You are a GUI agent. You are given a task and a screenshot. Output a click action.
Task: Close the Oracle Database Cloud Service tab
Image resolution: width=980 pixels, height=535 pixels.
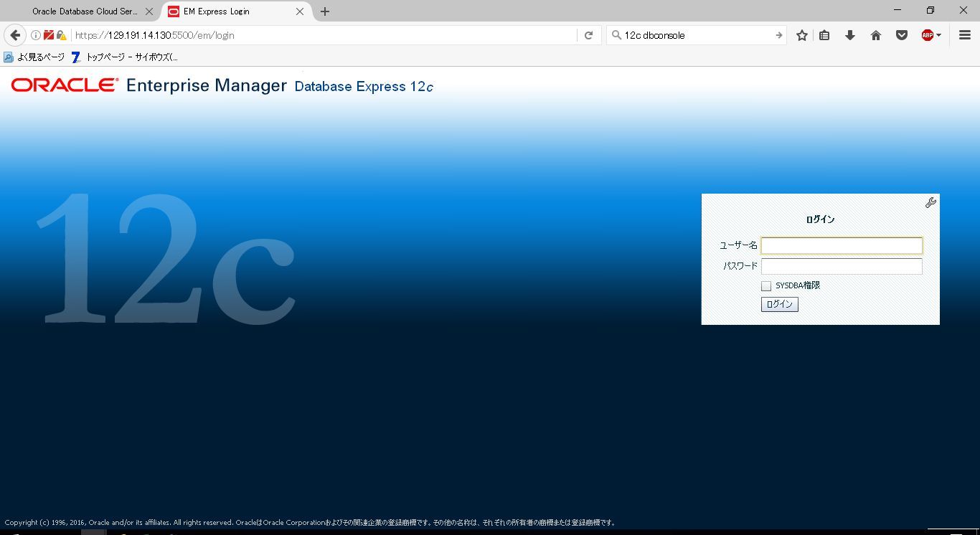click(x=149, y=11)
